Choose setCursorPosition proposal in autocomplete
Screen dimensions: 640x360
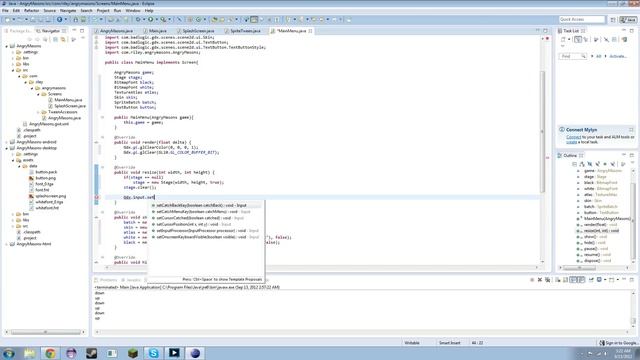(206, 224)
